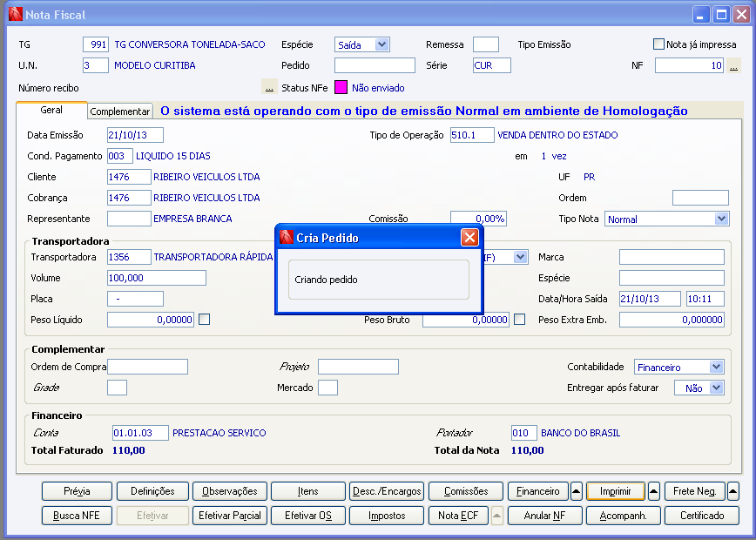This screenshot has height=540, width=756.
Task: Click the Data Emissão field
Action: (x=135, y=135)
